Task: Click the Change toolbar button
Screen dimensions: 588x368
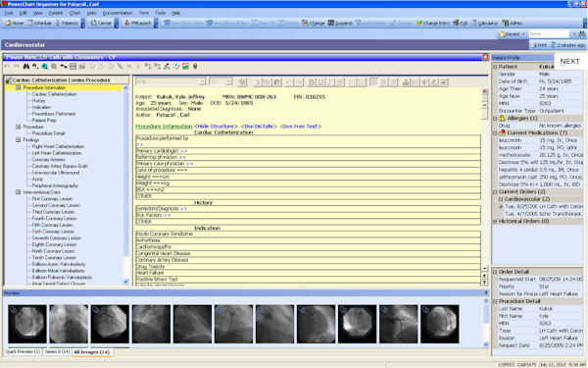Action: tap(314, 24)
